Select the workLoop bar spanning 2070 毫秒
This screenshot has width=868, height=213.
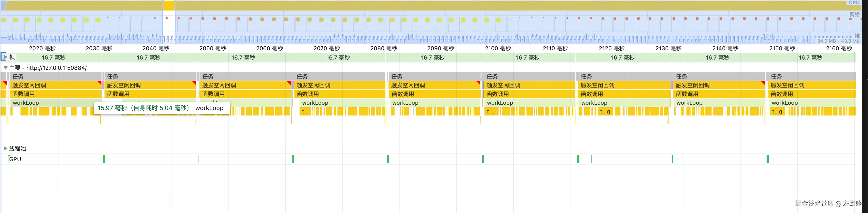coord(342,103)
